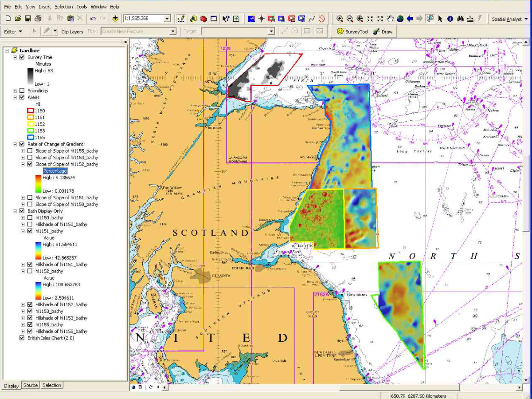Open the Editor menu button
This screenshot has height=399, width=532.
click(x=12, y=32)
